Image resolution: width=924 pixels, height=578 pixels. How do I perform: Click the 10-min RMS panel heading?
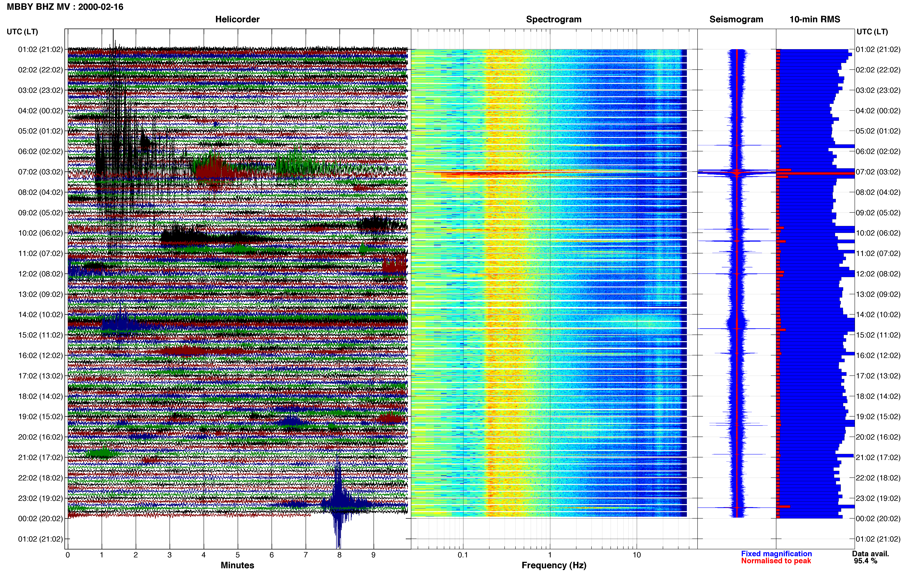point(815,19)
